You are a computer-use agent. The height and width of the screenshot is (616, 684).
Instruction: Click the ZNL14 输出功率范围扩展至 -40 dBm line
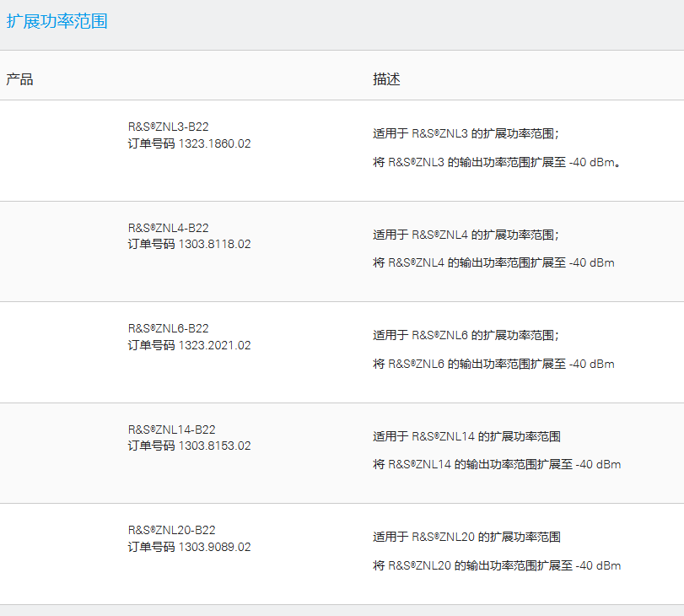(x=497, y=464)
